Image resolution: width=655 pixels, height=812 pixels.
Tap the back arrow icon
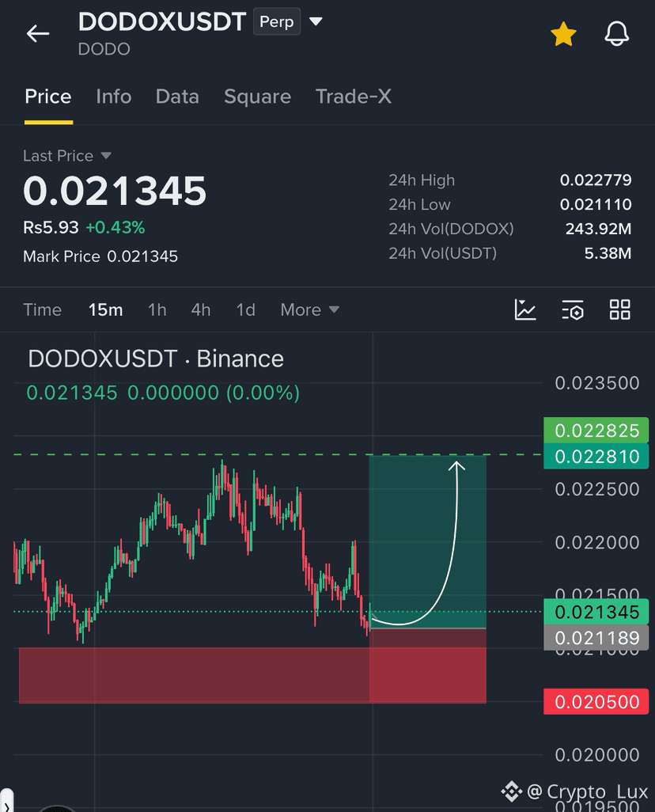coord(38,34)
